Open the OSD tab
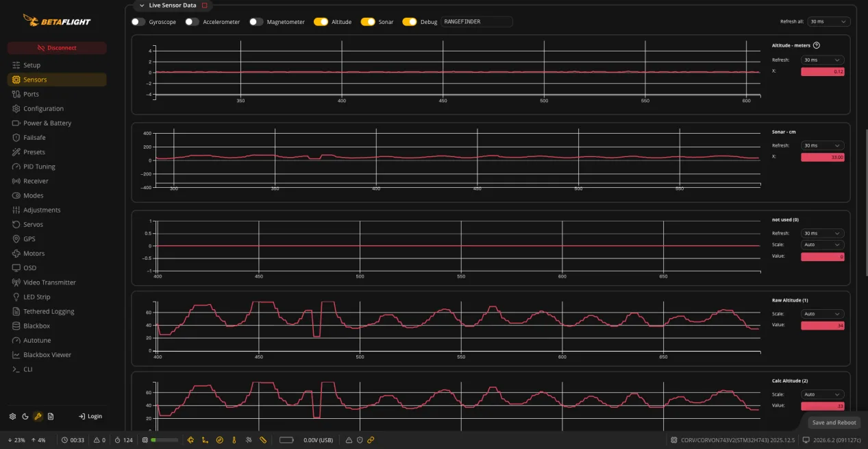This screenshot has width=868, height=449. pos(57,268)
